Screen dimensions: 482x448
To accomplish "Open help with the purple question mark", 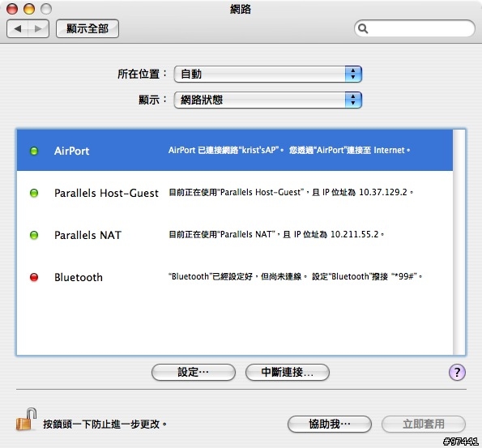I will (457, 373).
